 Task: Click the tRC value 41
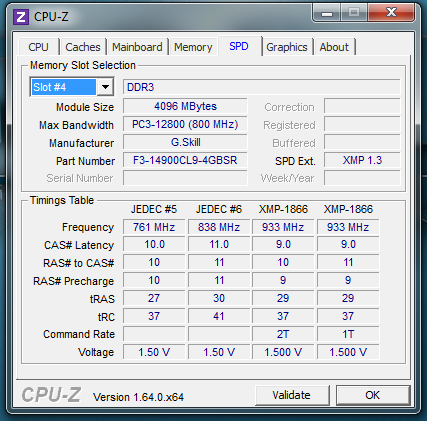click(219, 316)
